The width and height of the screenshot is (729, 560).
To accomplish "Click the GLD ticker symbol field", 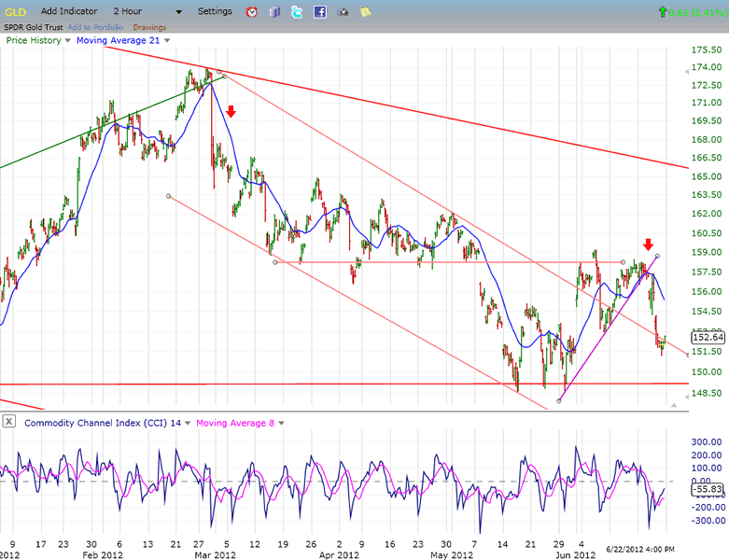I will click(x=18, y=12).
